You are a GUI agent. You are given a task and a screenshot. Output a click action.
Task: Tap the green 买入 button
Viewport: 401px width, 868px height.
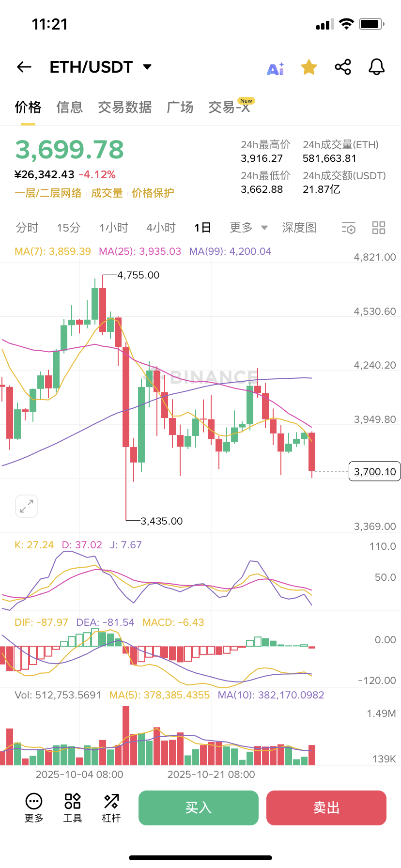coord(199,808)
